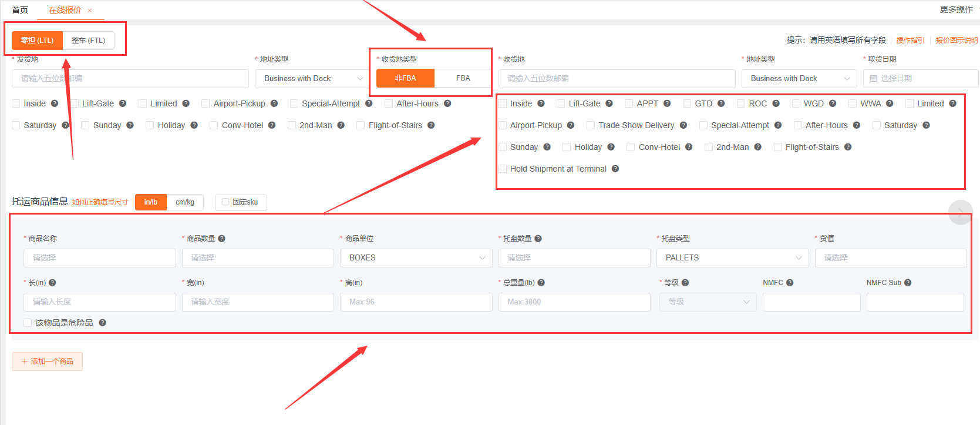
Task: Enable the 该物品是危险品 checkbox
Action: coord(28,323)
